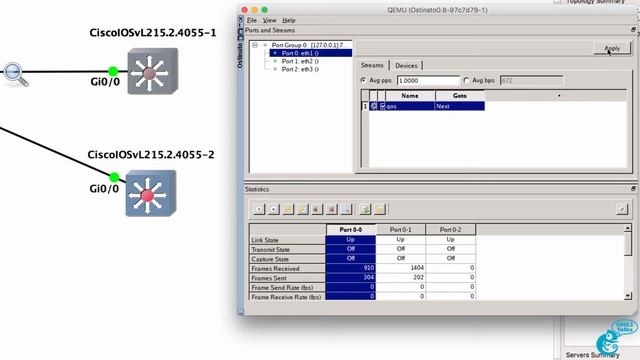Click green Gi0/0 link dot of switch 1
This screenshot has height=360, width=640.
[x=113, y=71]
